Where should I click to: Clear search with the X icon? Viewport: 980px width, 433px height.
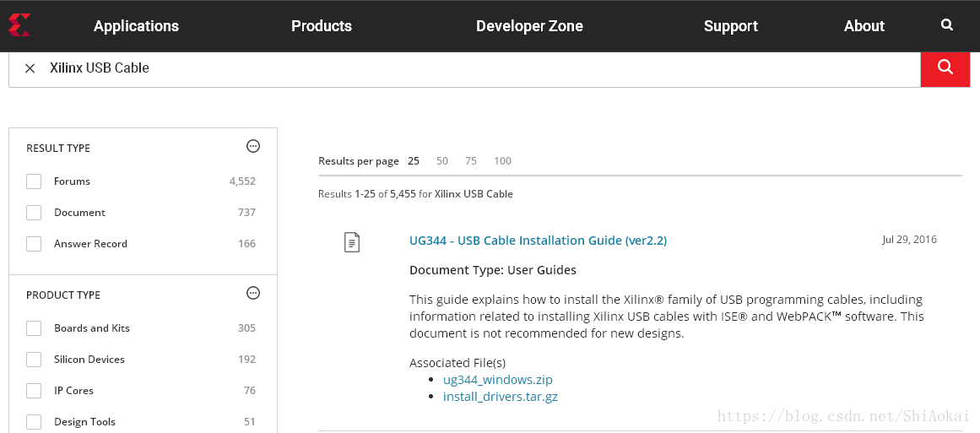click(x=30, y=68)
